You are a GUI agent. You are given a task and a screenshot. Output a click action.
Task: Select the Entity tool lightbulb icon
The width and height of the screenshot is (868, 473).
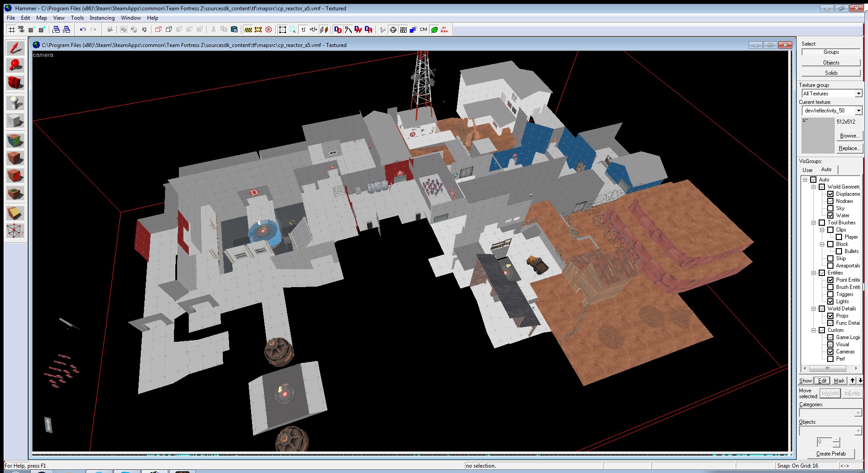click(x=15, y=103)
